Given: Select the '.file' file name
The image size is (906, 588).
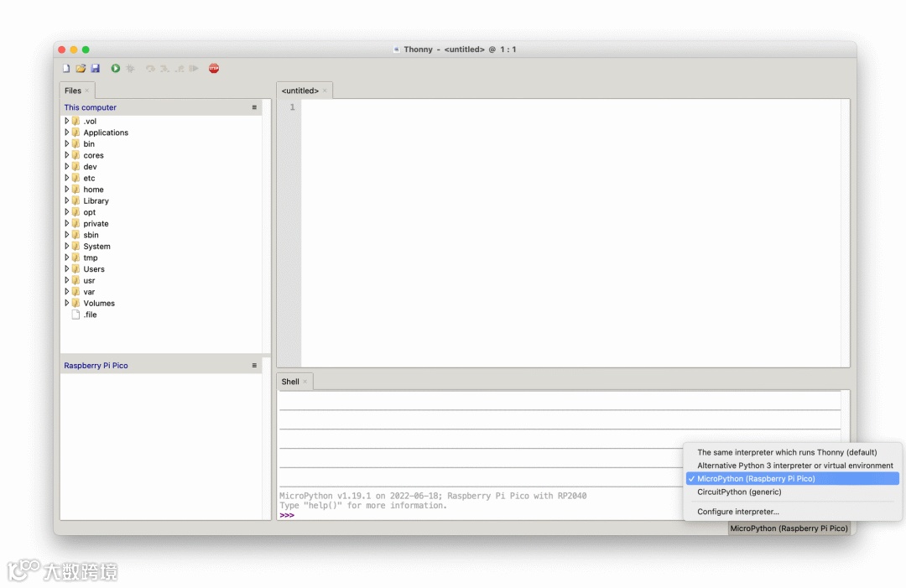Looking at the screenshot, I should click(x=90, y=315).
